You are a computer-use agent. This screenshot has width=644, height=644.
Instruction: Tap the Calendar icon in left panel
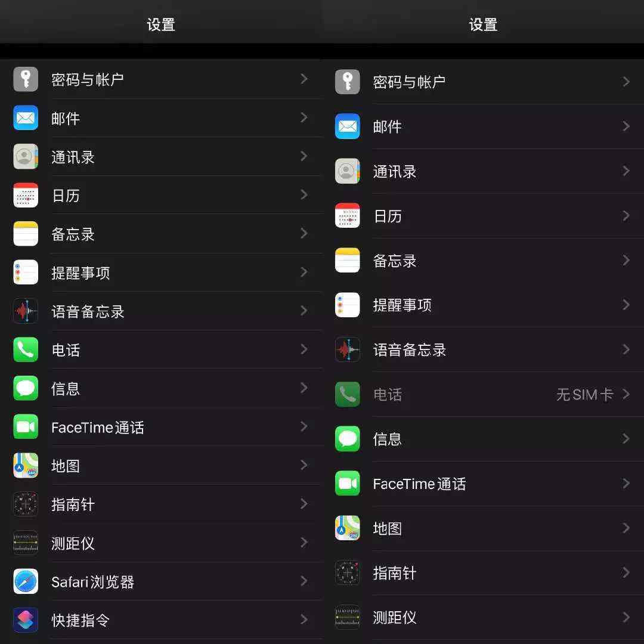[x=26, y=194]
